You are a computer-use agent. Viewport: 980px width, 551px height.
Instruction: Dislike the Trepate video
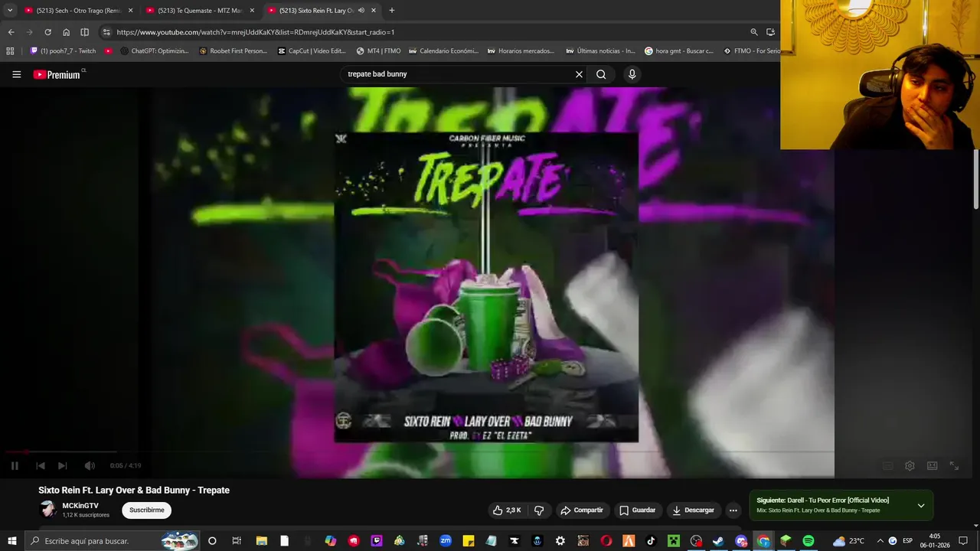[x=539, y=510]
